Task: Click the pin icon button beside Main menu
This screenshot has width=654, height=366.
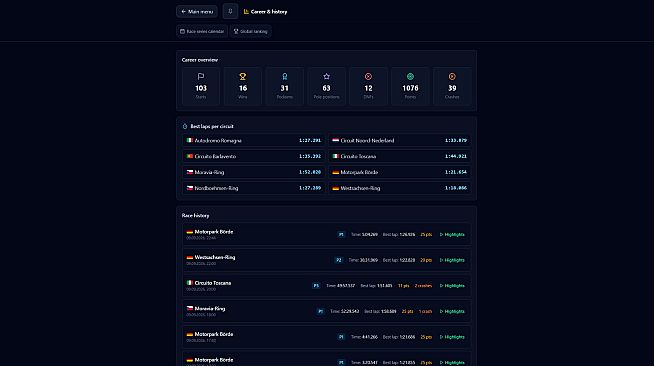Action: click(x=230, y=11)
